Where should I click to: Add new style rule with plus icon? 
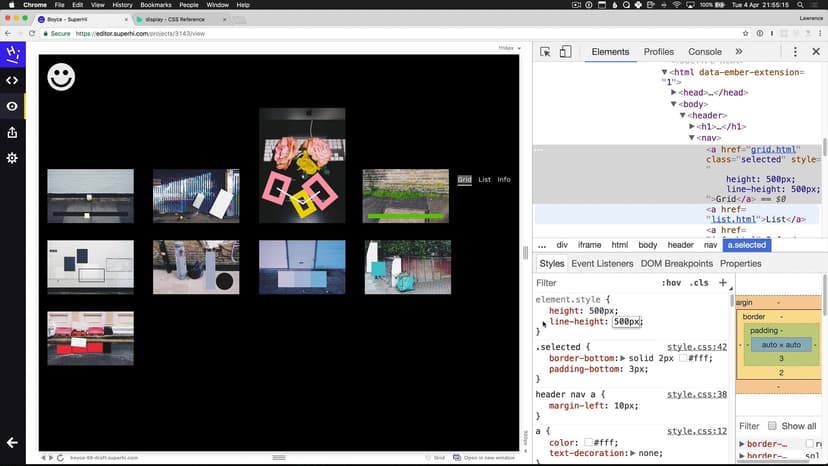(723, 283)
